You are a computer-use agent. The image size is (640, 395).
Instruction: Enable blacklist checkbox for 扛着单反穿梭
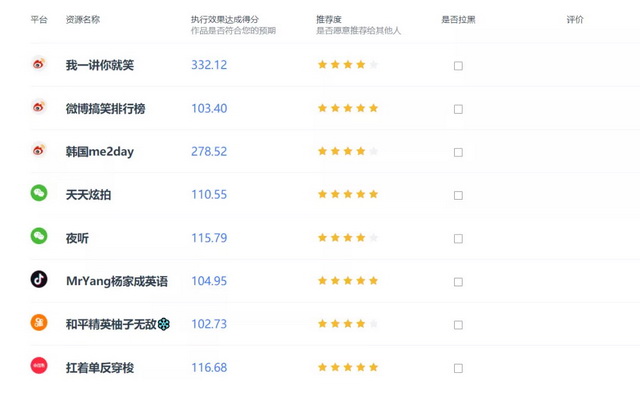tap(458, 368)
